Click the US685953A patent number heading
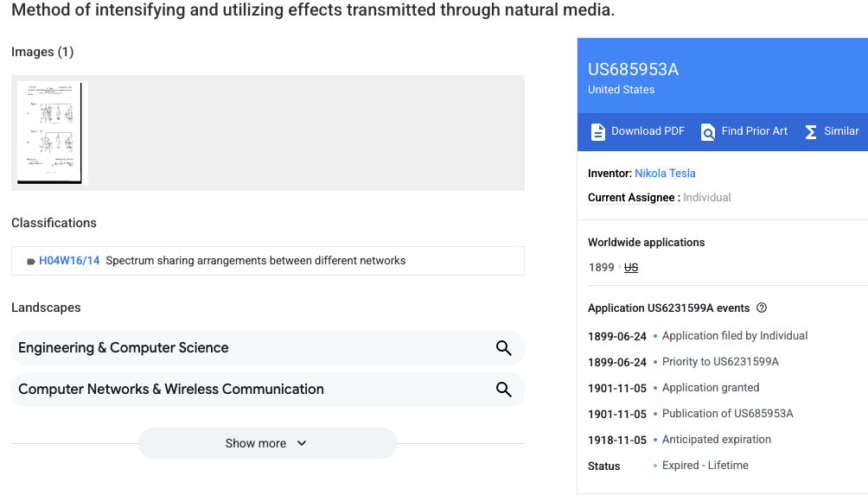The width and height of the screenshot is (868, 495). tap(633, 70)
